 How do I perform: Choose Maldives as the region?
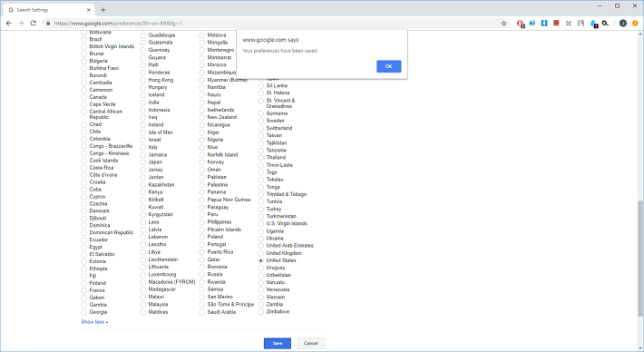pos(143,312)
